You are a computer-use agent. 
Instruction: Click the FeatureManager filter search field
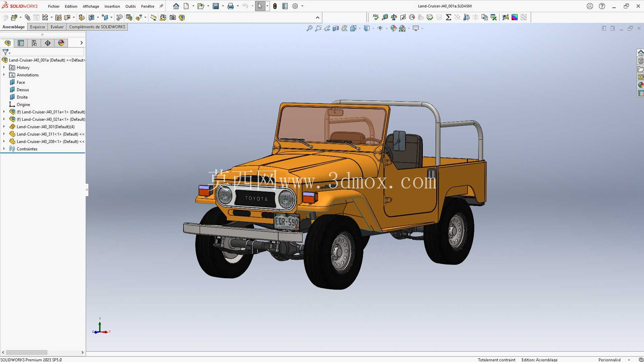pos(43,52)
